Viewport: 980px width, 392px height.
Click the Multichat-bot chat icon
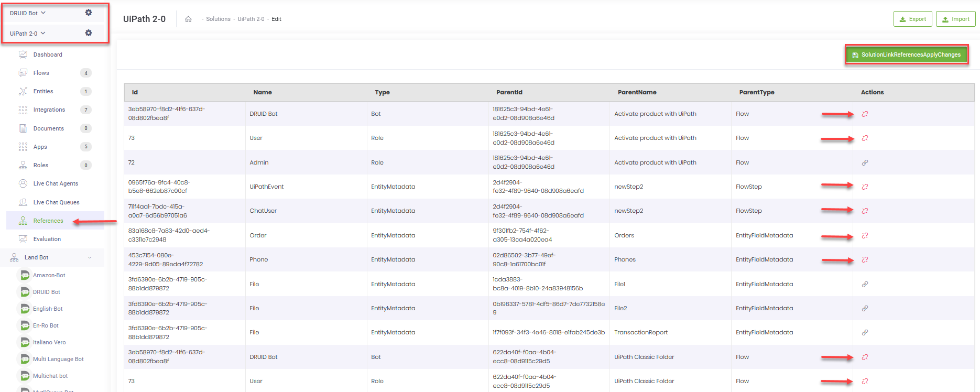25,376
